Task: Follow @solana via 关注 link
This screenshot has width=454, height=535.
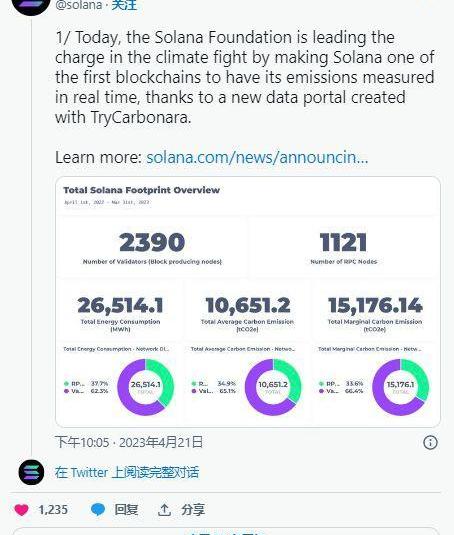Action: (124, 5)
